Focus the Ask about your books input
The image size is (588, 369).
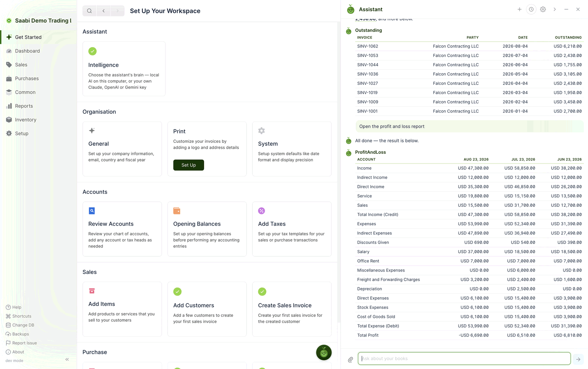(x=464, y=358)
